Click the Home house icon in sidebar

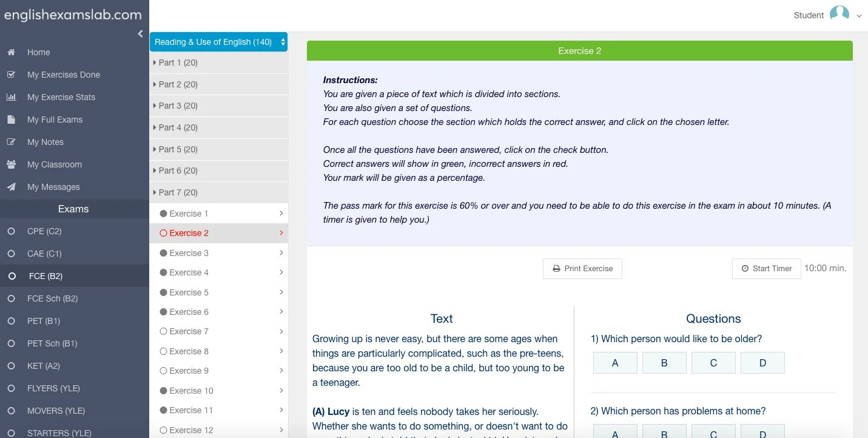coord(11,53)
